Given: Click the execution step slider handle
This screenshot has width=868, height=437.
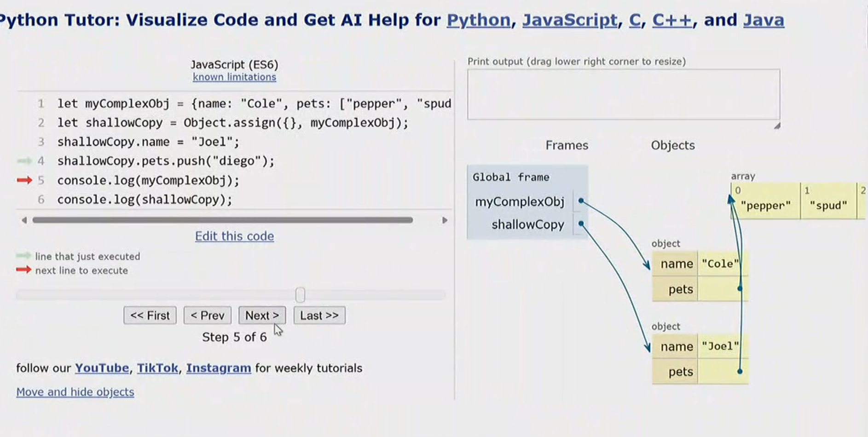Looking at the screenshot, I should point(300,295).
